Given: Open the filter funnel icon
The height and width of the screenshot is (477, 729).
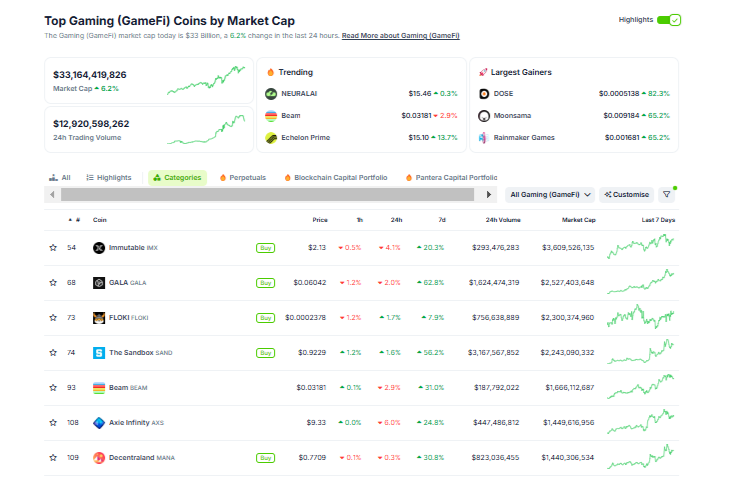Looking at the screenshot, I should [667, 195].
